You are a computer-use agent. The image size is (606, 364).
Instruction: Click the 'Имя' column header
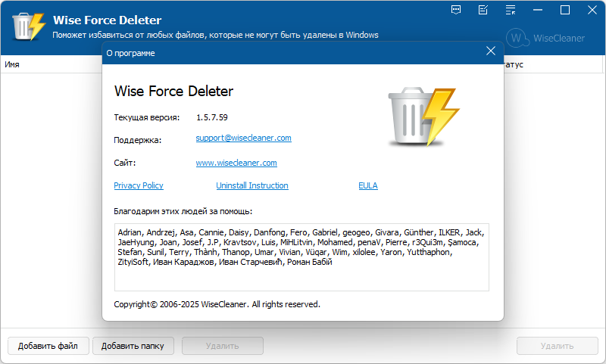tap(12, 64)
